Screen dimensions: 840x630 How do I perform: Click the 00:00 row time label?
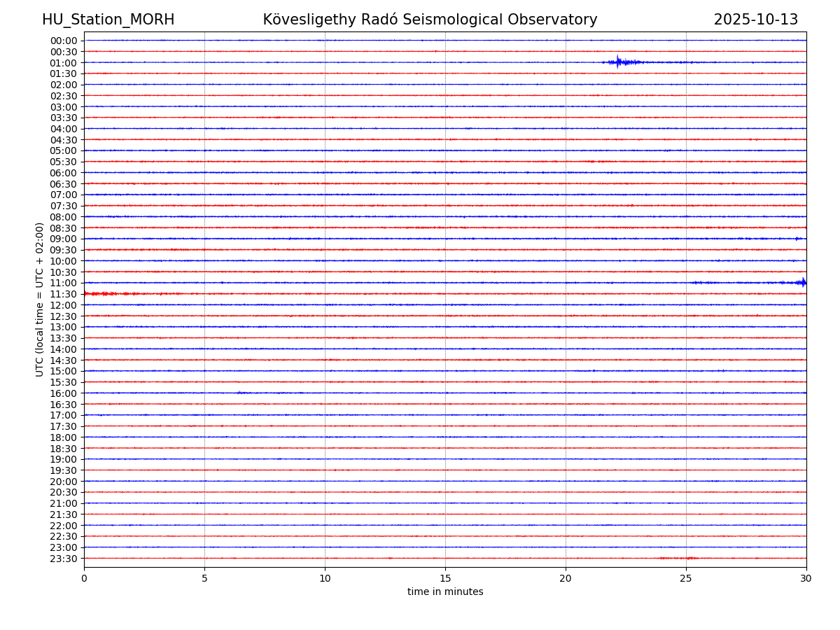[x=64, y=41]
